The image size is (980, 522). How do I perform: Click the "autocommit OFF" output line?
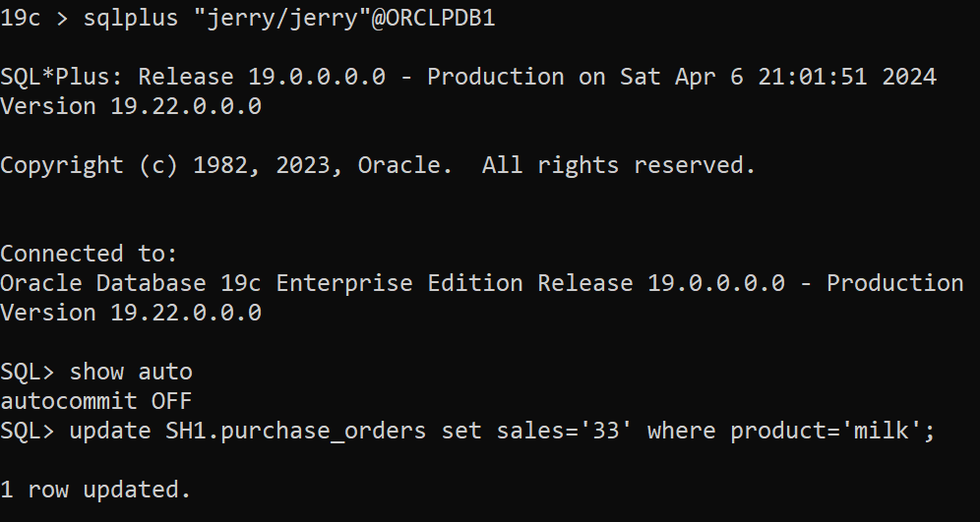click(x=95, y=401)
